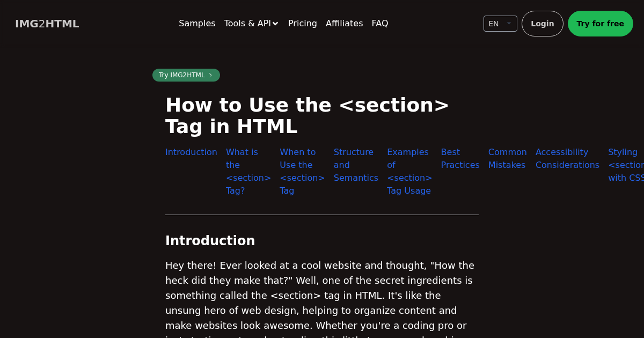Click the chevron arrow in Try IMG2HTML badge
644x338 pixels.
[210, 75]
